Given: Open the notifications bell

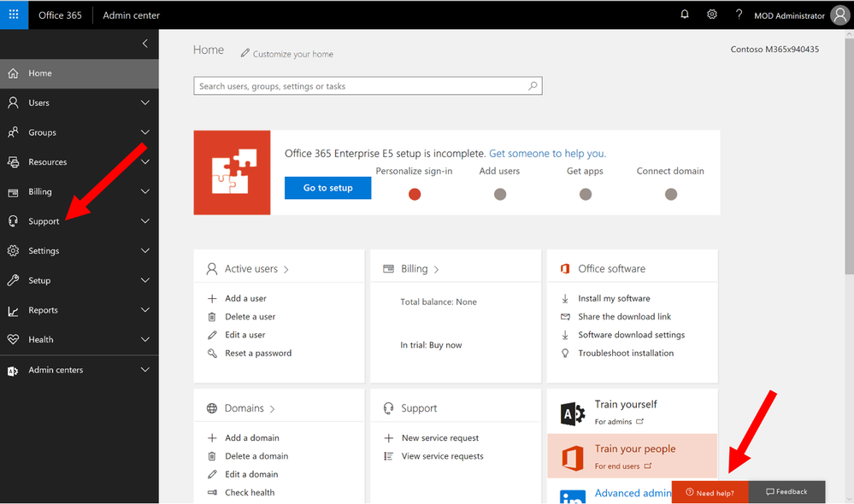Looking at the screenshot, I should pyautogui.click(x=685, y=15).
